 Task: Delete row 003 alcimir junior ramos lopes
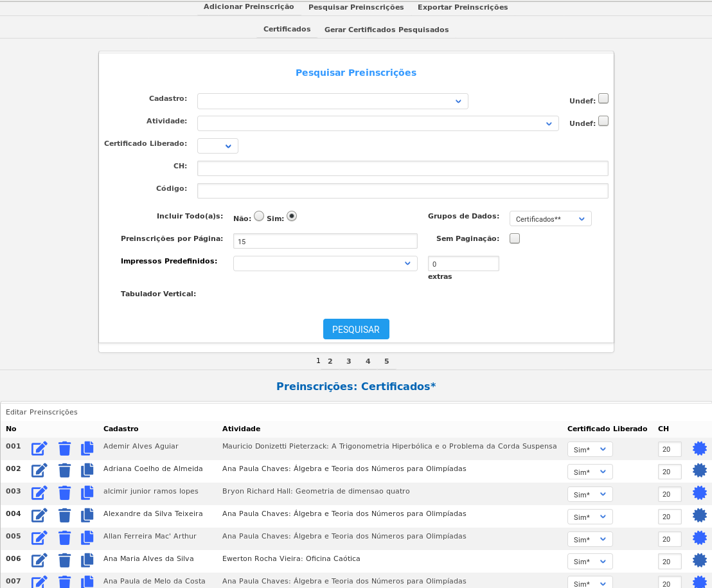point(64,494)
